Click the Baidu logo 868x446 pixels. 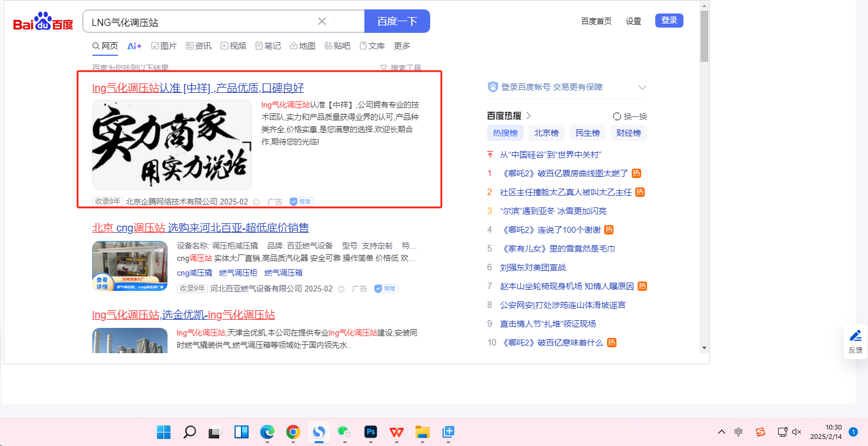pos(43,22)
